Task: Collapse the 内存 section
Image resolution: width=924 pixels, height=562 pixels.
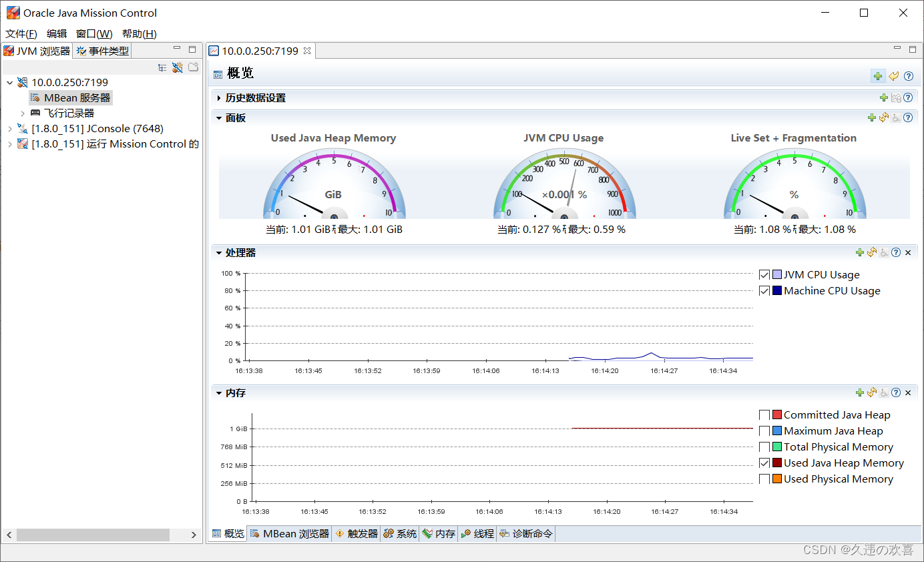Action: 219,392
